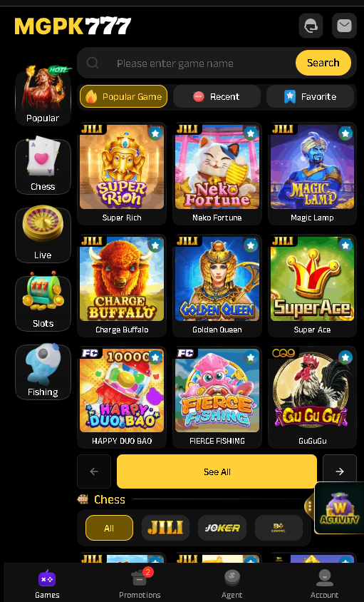Screen dimensions: 364x602
Task: Select the Popular category in sidebar
Action: (x=43, y=96)
